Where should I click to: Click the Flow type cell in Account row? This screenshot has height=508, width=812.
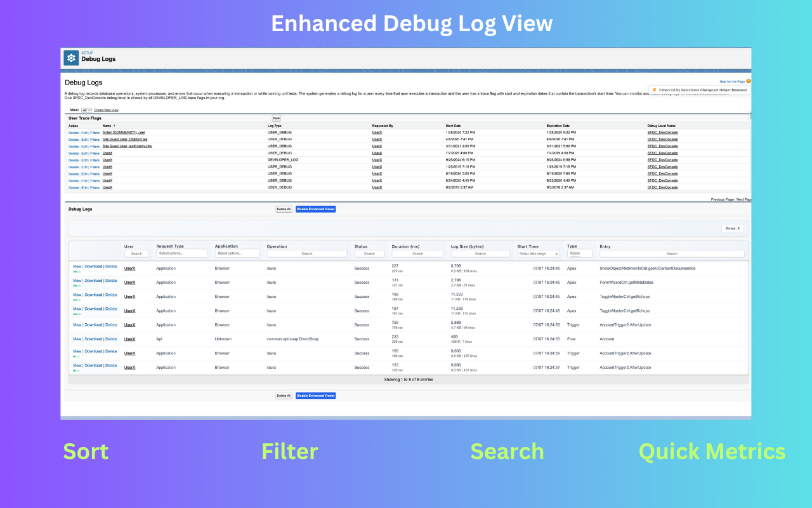pyautogui.click(x=572, y=339)
